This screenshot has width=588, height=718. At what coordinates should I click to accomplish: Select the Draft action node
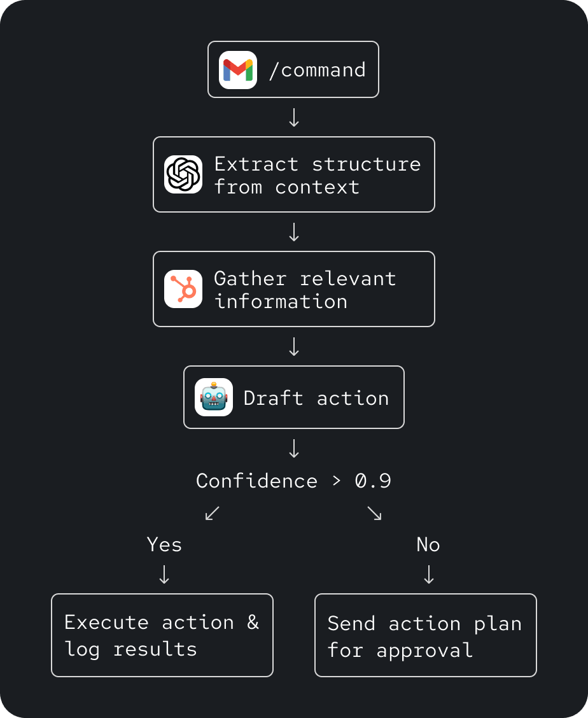294,397
